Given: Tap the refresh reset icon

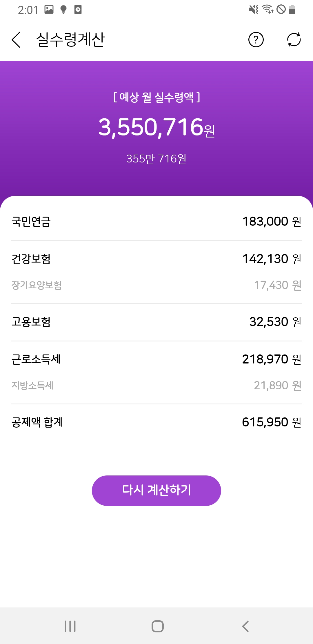Looking at the screenshot, I should click(294, 40).
